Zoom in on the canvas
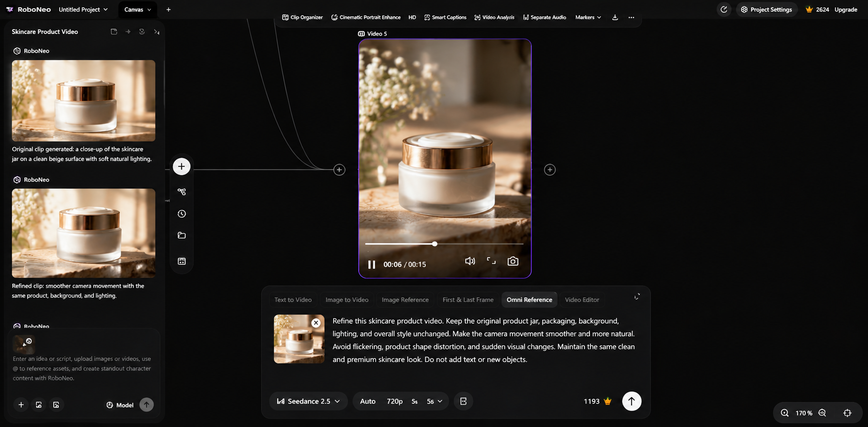868x427 pixels. tap(785, 413)
